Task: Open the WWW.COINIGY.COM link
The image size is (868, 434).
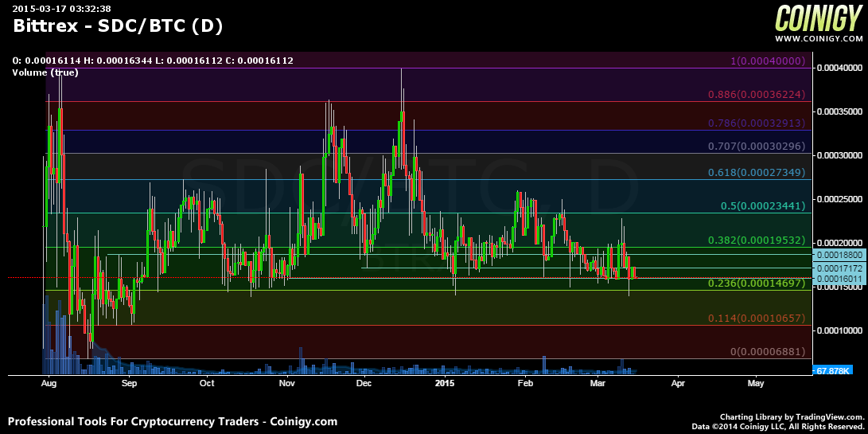Action: [819, 39]
